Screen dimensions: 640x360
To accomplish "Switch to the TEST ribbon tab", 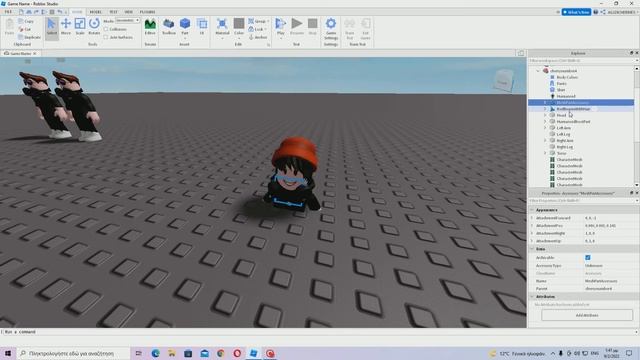I will coord(113,12).
